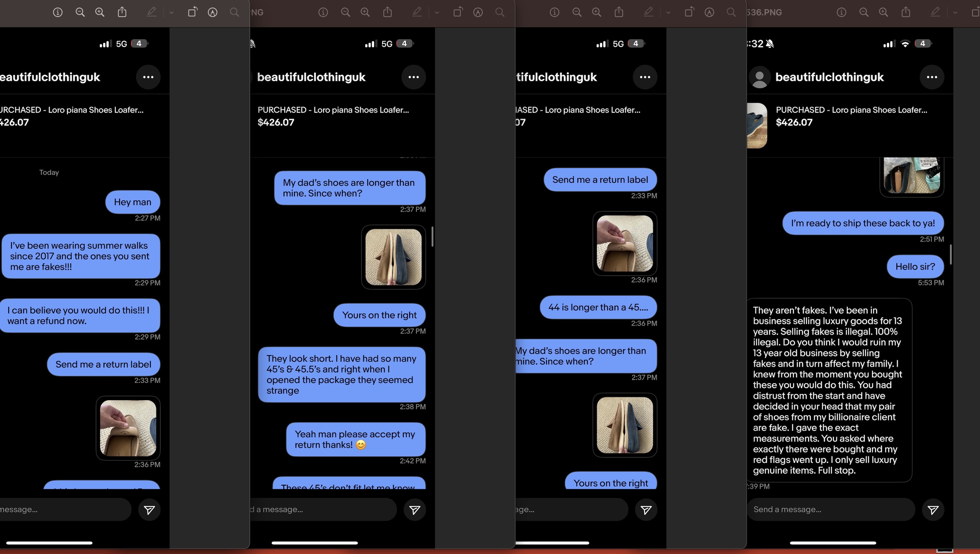Open search in the third Preview window
This screenshot has height=554, width=980.
click(731, 12)
